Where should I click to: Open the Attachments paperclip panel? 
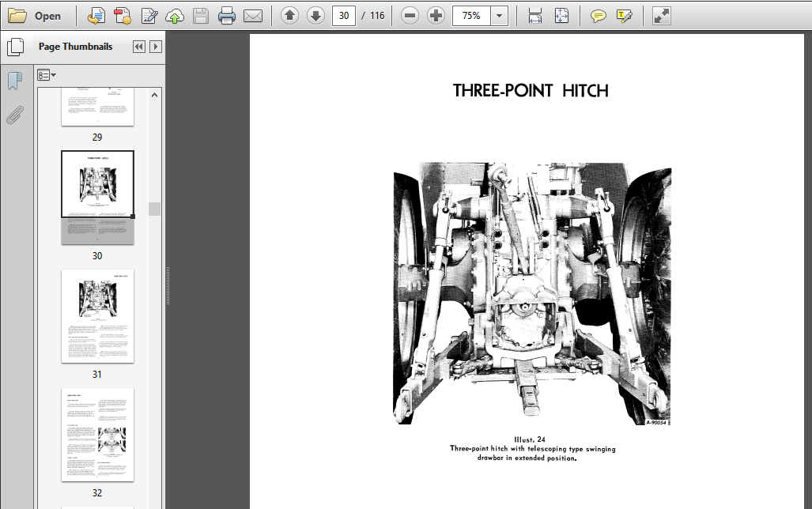pos(15,115)
